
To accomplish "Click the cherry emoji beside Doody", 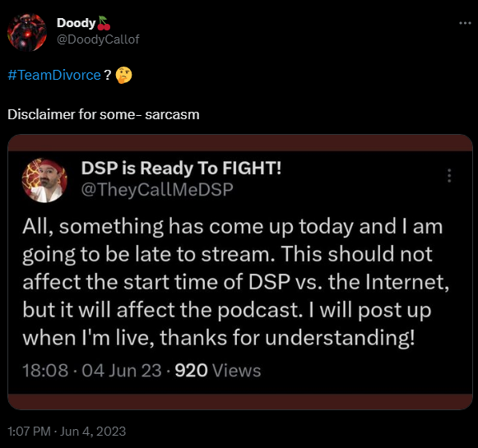I will pos(104,23).
